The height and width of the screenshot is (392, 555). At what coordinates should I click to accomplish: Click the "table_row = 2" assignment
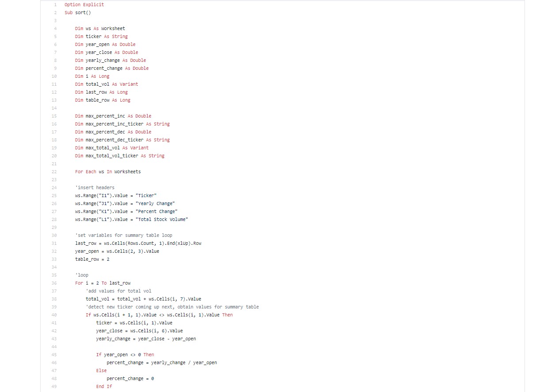(92, 259)
